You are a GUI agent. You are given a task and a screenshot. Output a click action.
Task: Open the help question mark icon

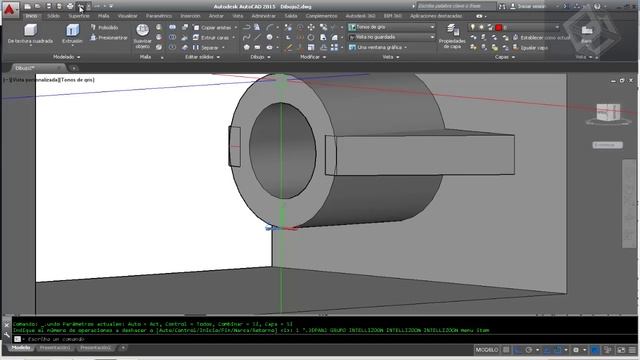click(x=597, y=6)
